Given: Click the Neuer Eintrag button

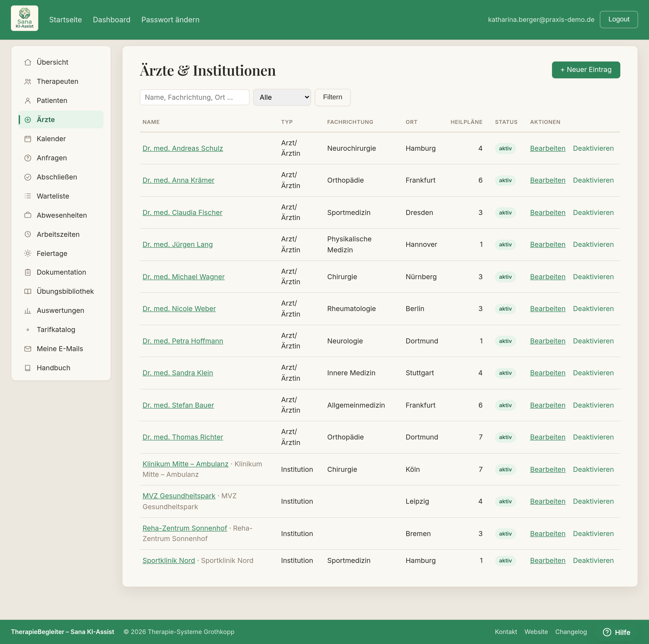Looking at the screenshot, I should 586,69.
